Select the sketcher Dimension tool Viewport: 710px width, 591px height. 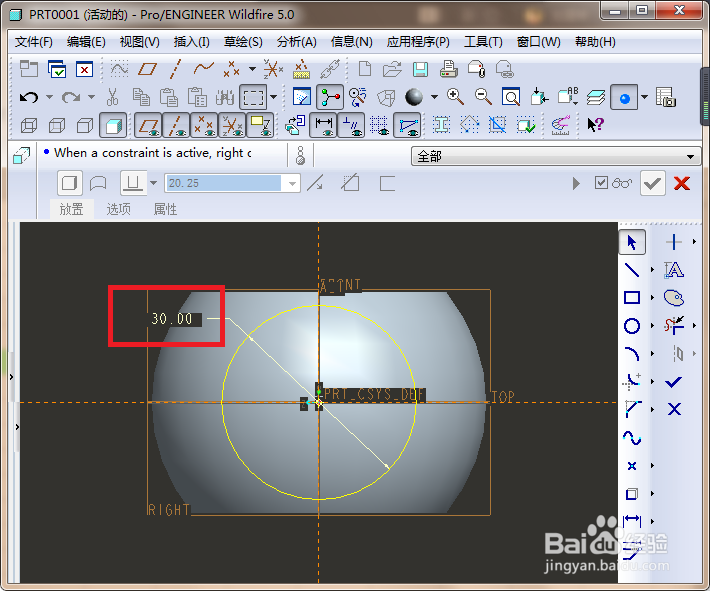tap(632, 521)
